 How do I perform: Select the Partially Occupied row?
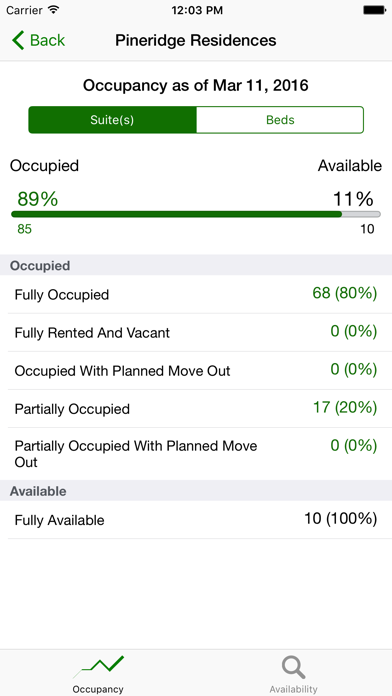pos(196,409)
